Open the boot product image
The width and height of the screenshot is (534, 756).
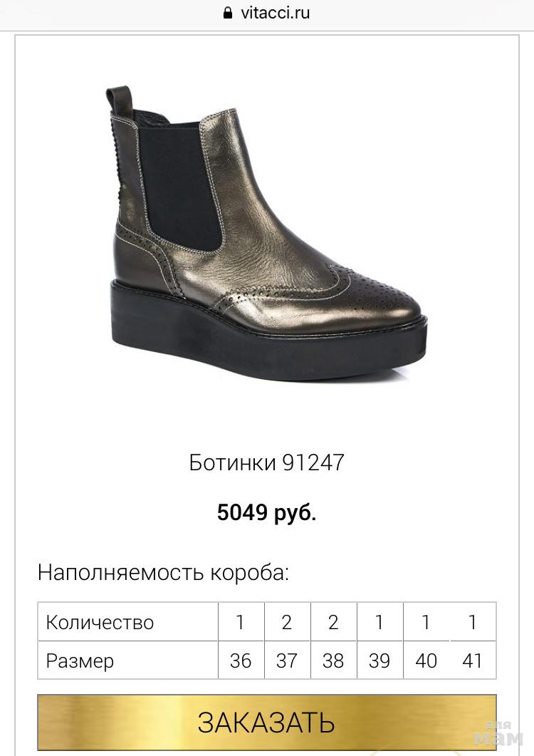pyautogui.click(x=266, y=232)
